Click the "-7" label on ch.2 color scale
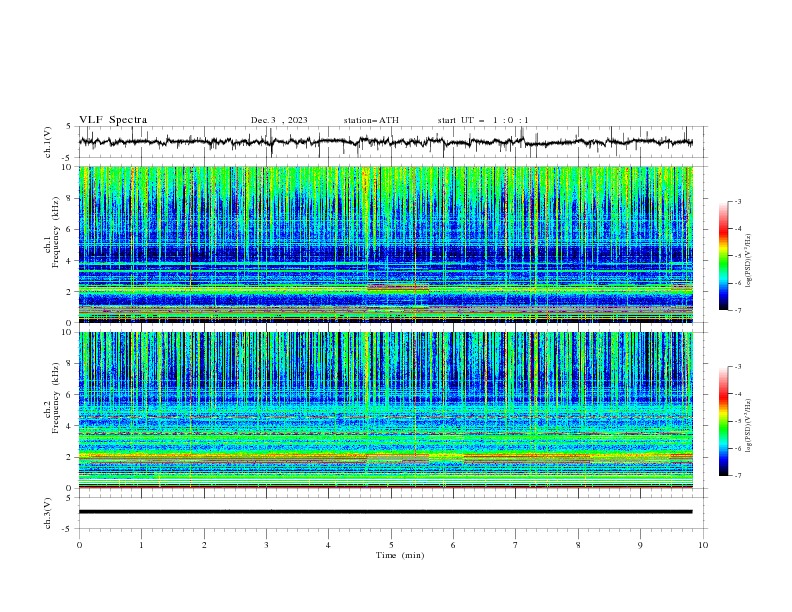The image size is (792, 612). point(738,475)
